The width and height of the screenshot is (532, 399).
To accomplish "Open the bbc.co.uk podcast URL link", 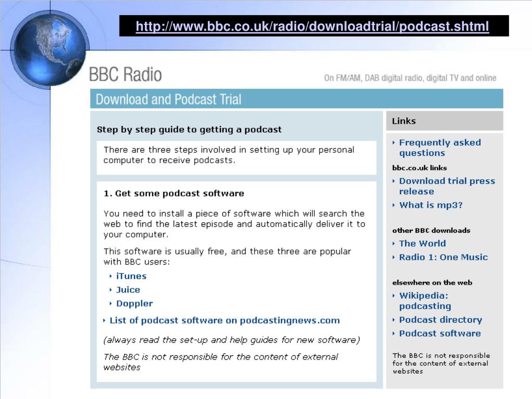I will click(x=312, y=26).
